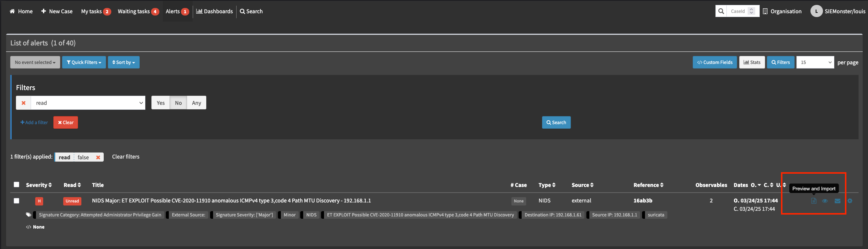
Task: Click the user avatar for SIEMonster/louis
Action: pos(816,11)
